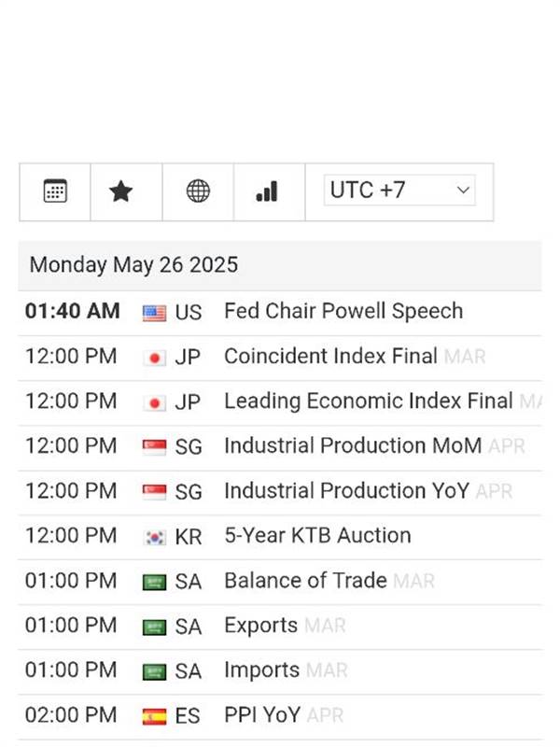Click Industrial Production YoY entry

[x=346, y=491]
